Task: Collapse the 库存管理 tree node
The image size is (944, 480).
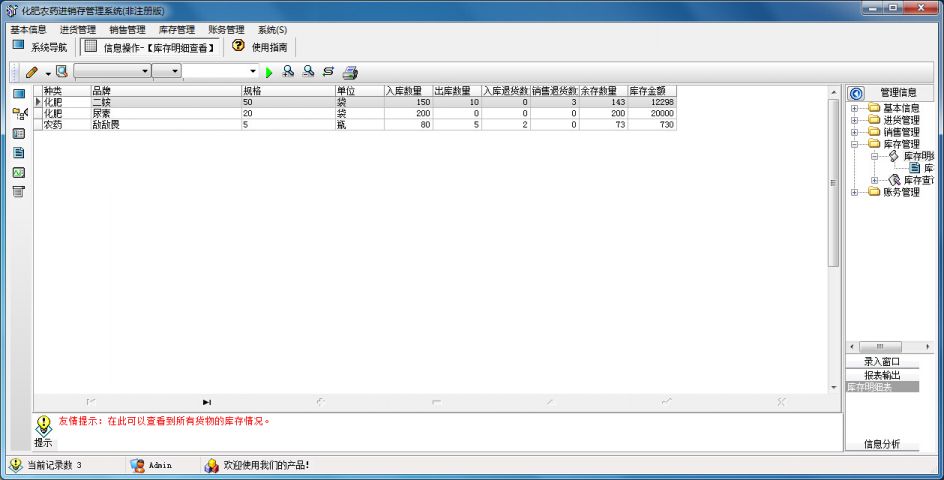Action: pyautogui.click(x=854, y=144)
